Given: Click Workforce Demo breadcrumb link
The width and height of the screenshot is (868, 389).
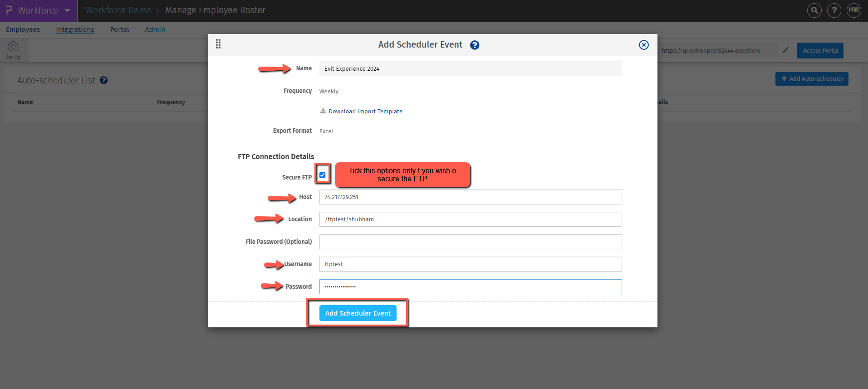Looking at the screenshot, I should (118, 10).
